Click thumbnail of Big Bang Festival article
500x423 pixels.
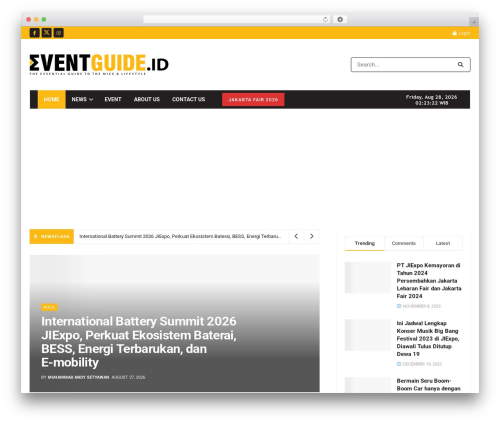click(368, 335)
